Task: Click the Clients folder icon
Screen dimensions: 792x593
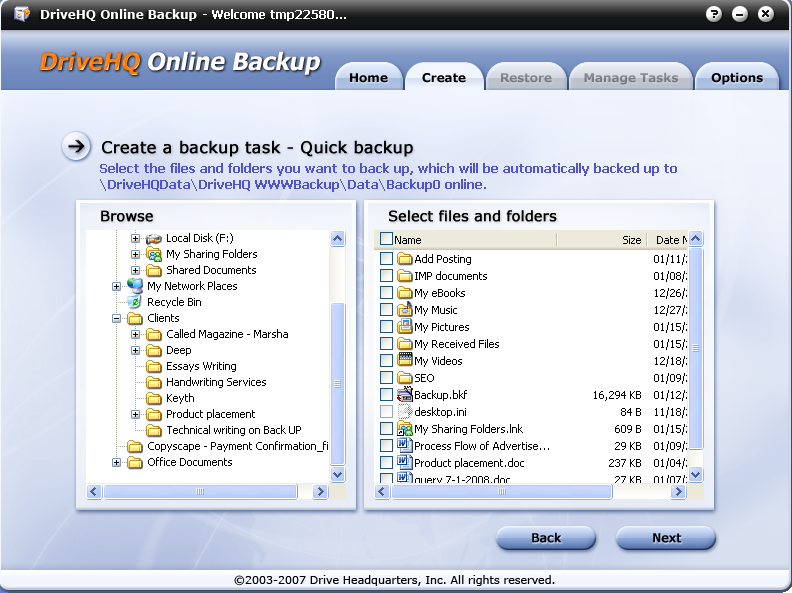Action: click(135, 318)
